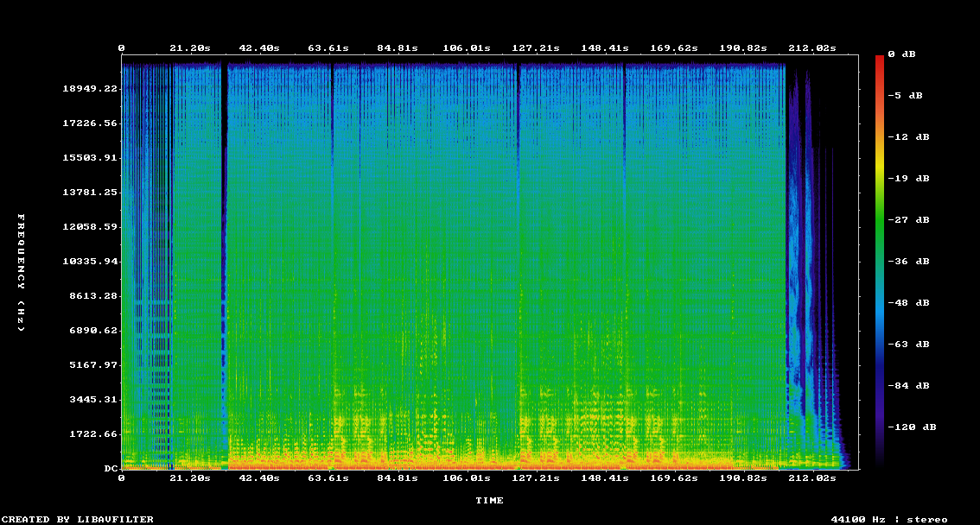Click the -36 dB legend label
980x525 pixels.
coord(912,262)
